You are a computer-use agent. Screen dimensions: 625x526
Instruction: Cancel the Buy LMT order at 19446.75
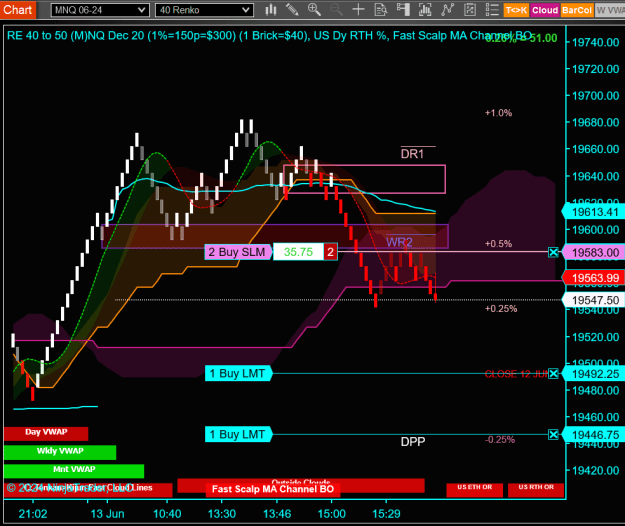(553, 434)
